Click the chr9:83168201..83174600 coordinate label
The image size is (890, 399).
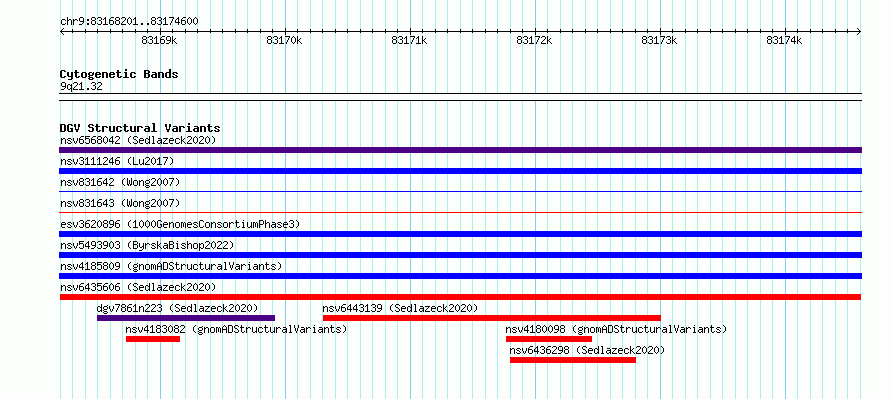click(x=129, y=22)
